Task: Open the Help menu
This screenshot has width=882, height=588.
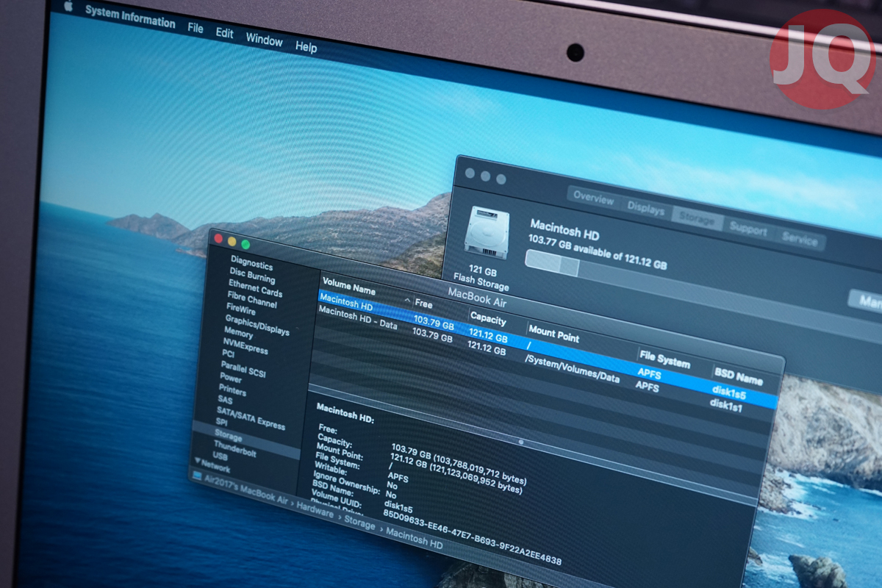Action: [x=306, y=46]
